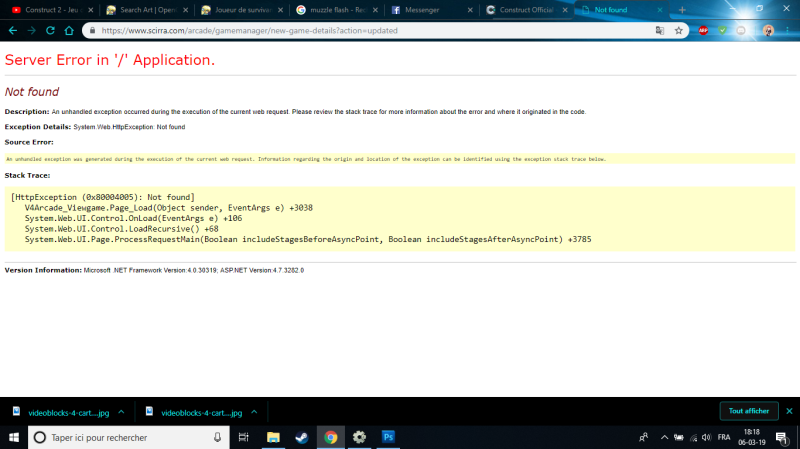Viewport: 800px width, 449px height.
Task: Click the green shield extension icon
Action: pyautogui.click(x=722, y=31)
